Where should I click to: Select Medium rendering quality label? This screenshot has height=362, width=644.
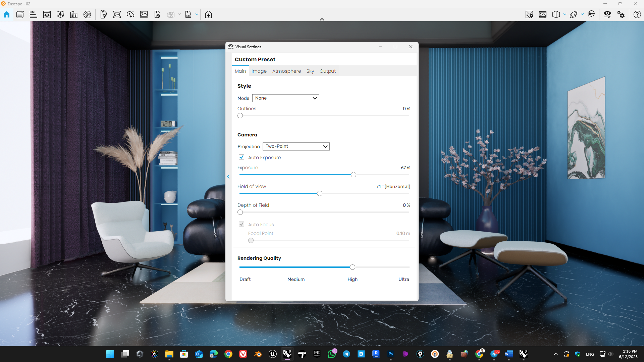(296, 279)
